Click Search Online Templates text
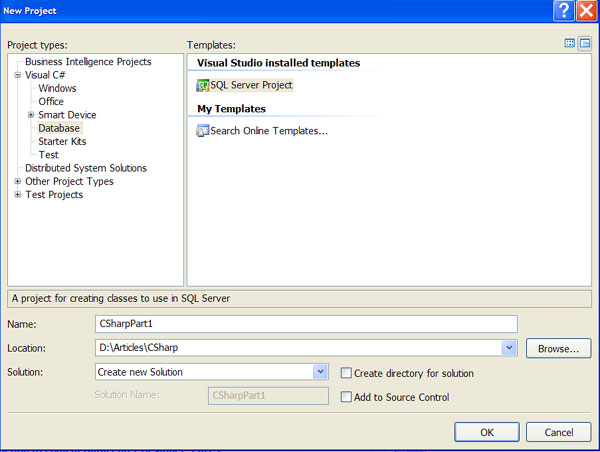This screenshot has width=600, height=452. point(269,131)
